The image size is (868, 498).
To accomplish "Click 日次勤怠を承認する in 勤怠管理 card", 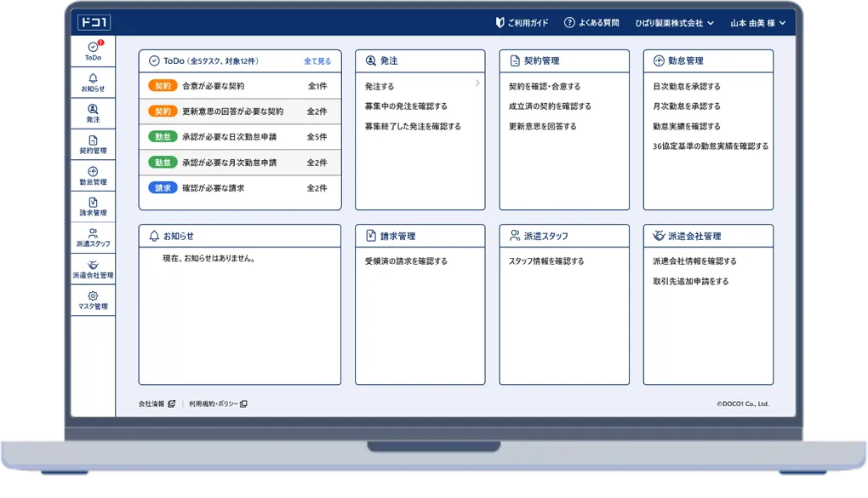I will pos(686,86).
